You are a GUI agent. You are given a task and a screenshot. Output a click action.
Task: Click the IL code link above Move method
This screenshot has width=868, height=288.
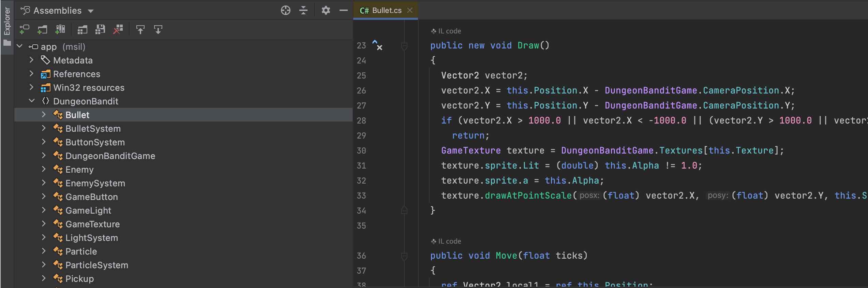(x=449, y=241)
